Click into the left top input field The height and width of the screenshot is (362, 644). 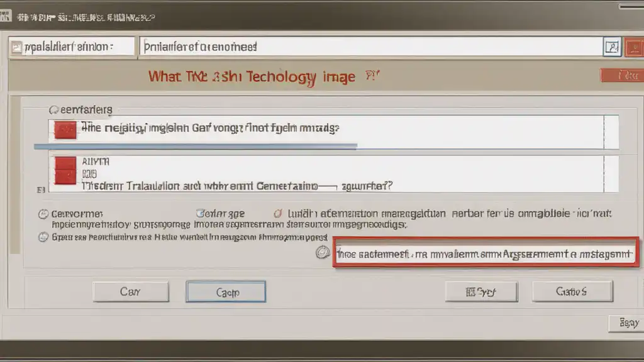click(x=72, y=47)
